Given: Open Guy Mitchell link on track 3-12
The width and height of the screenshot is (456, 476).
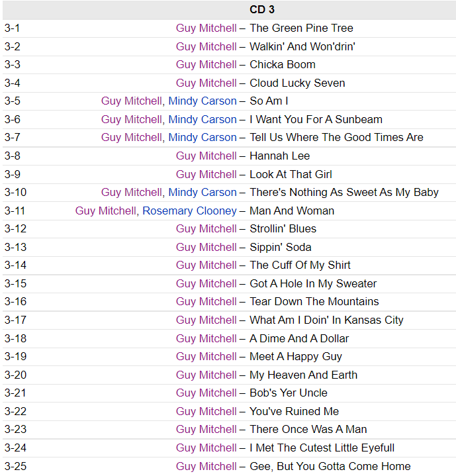Looking at the screenshot, I should click(x=206, y=229).
